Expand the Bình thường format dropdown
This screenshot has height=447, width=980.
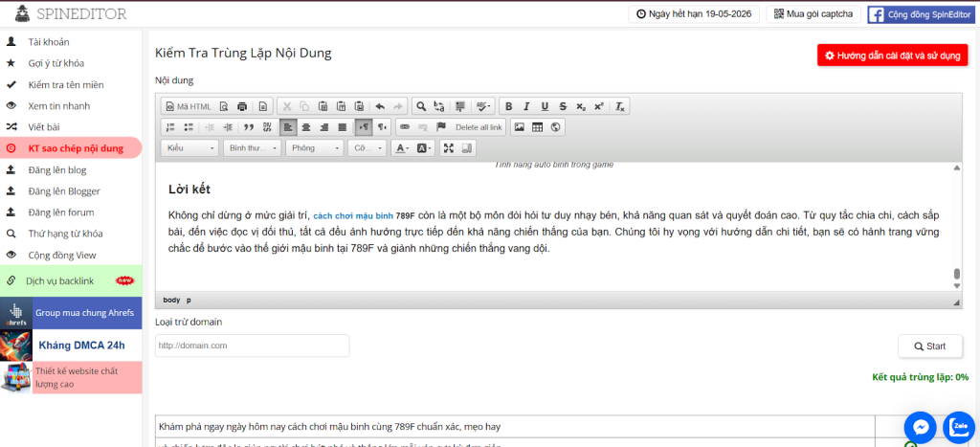[x=253, y=148]
